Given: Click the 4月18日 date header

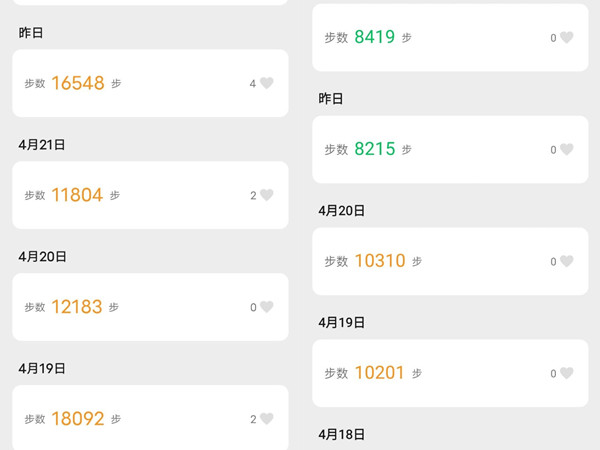Looking at the screenshot, I should 342,435.
